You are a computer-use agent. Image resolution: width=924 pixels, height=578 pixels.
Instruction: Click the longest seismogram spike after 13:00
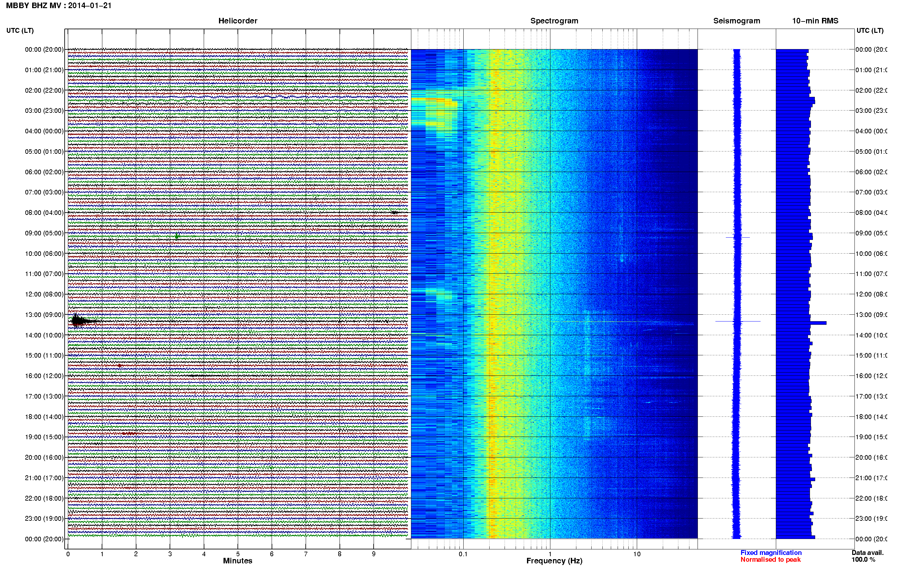[738, 321]
